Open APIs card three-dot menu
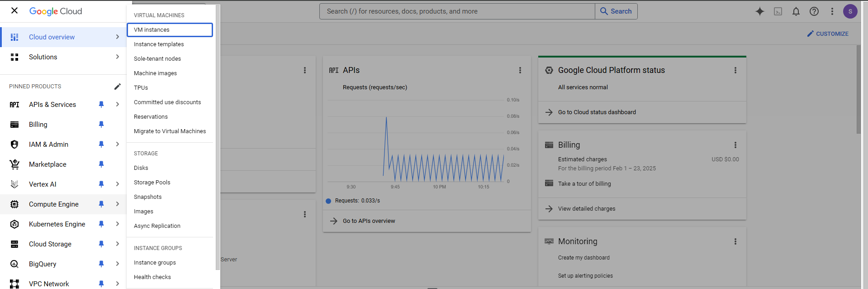The width and height of the screenshot is (868, 289). coord(520,70)
